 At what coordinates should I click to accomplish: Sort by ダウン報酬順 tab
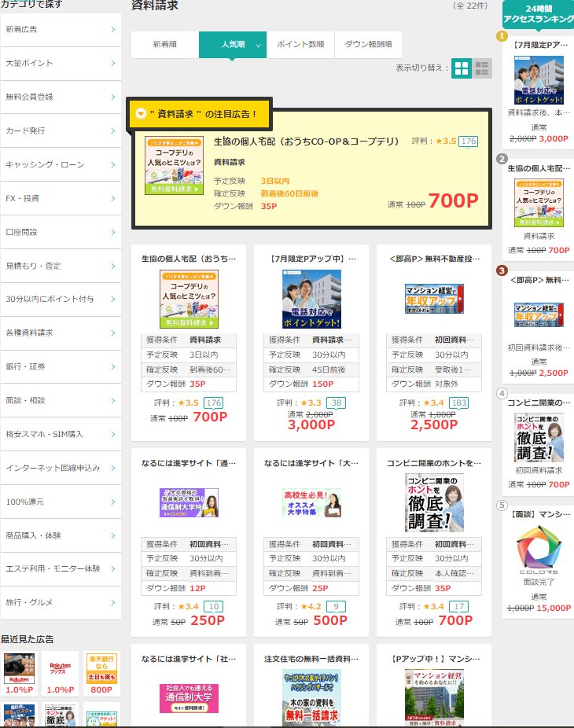click(x=368, y=45)
